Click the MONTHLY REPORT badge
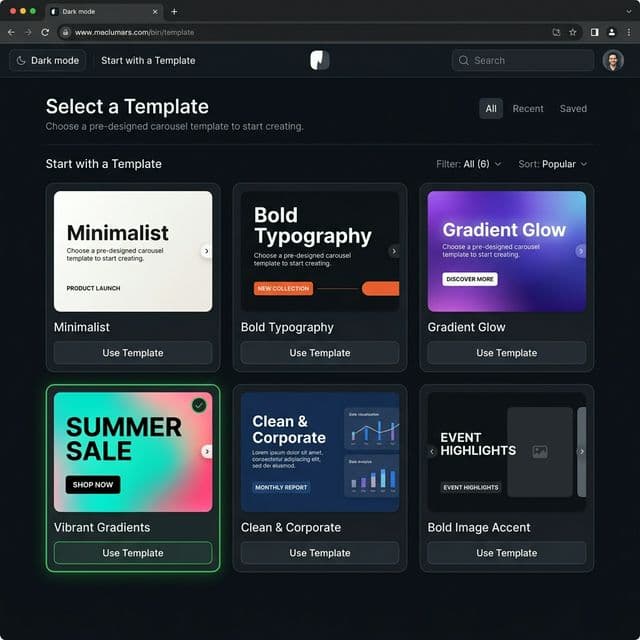Viewport: 640px width, 640px height. click(x=281, y=487)
